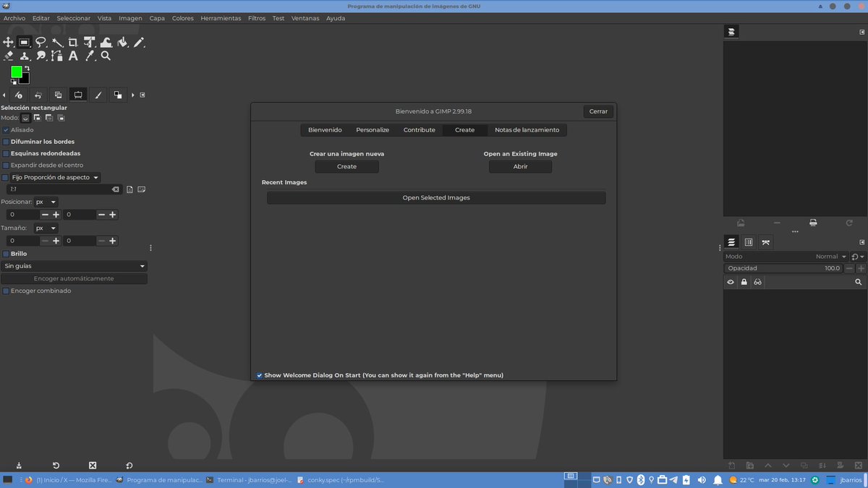Open left dock tab configuration menu
This screenshot has width=868, height=488.
(x=142, y=95)
